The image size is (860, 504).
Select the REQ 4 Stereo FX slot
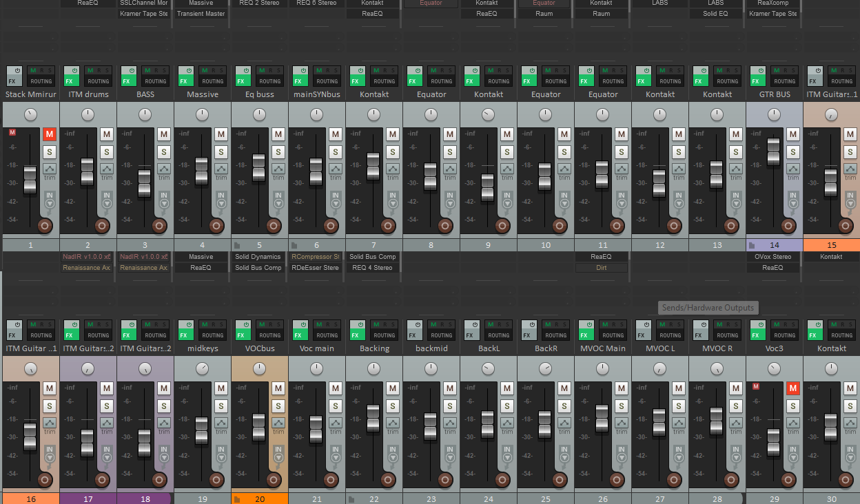[373, 268]
